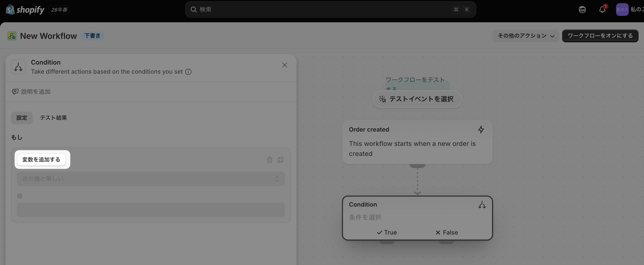Open the store account avatar menu
The image size is (644, 265).
pos(622,10)
